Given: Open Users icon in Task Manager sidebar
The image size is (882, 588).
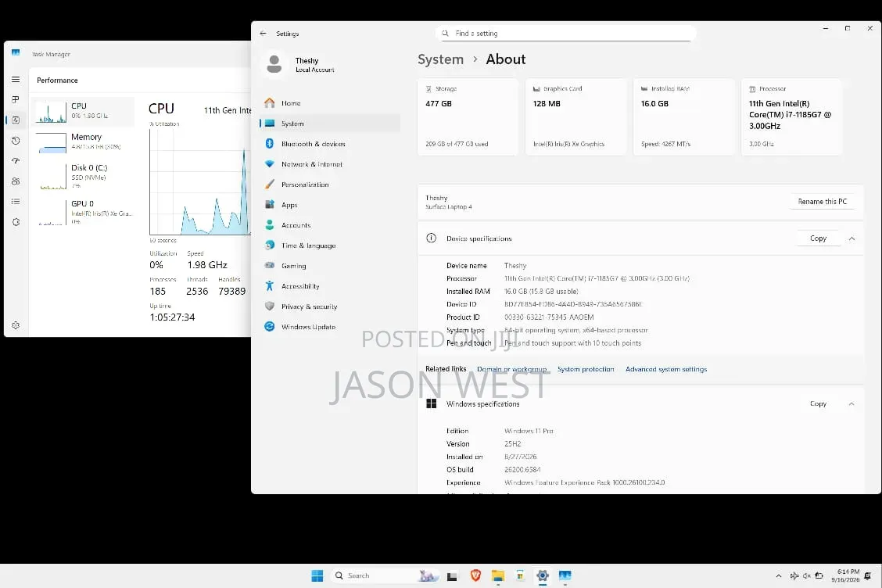Looking at the screenshot, I should point(16,181).
